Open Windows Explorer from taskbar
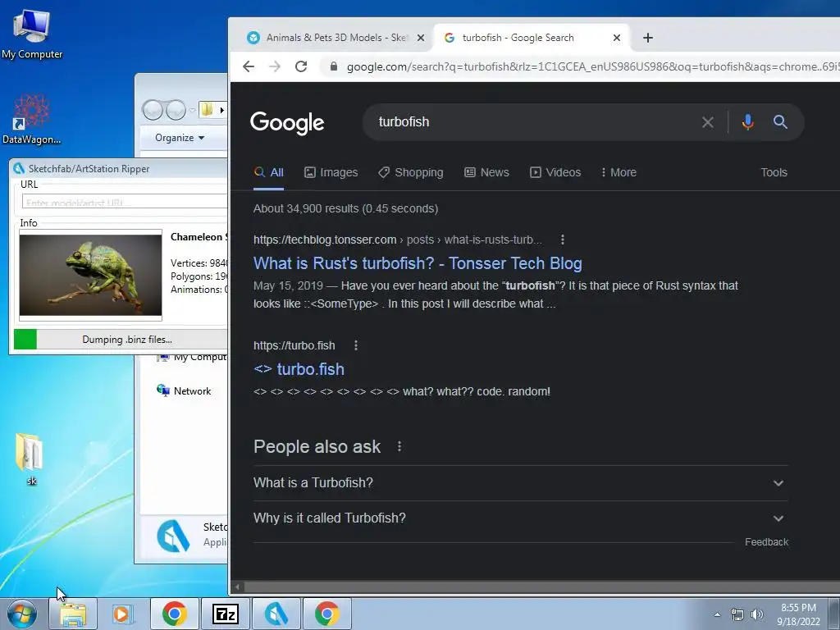 (x=73, y=614)
